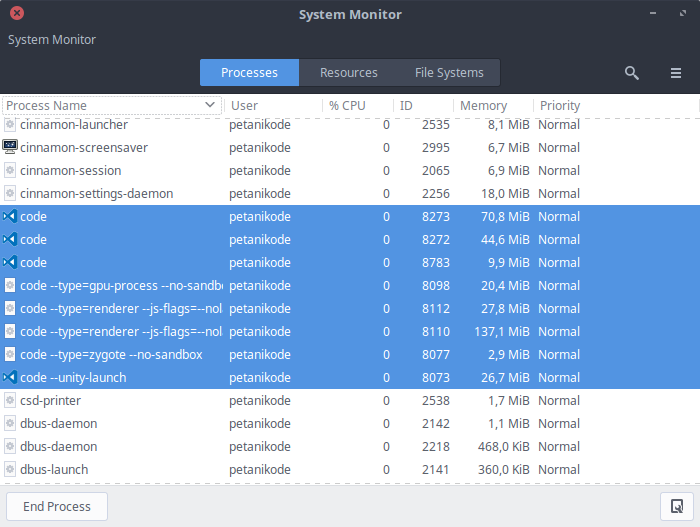The height and width of the screenshot is (527, 700).
Task: Close the System Monitor window
Action: coord(17,13)
